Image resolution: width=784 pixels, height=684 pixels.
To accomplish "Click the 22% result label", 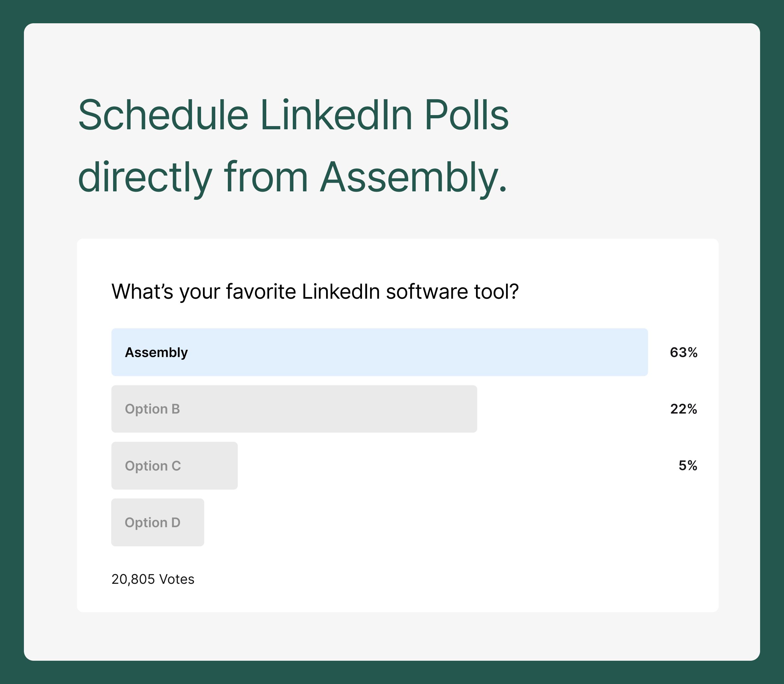I will click(x=684, y=409).
